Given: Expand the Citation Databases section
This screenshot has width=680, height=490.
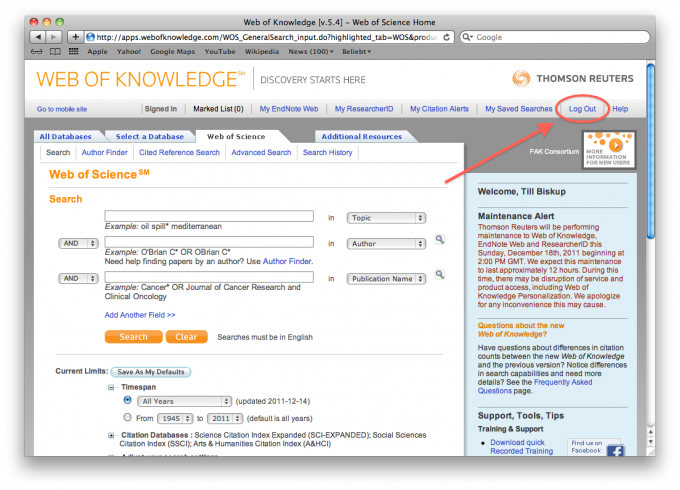Looking at the screenshot, I should tap(111, 435).
